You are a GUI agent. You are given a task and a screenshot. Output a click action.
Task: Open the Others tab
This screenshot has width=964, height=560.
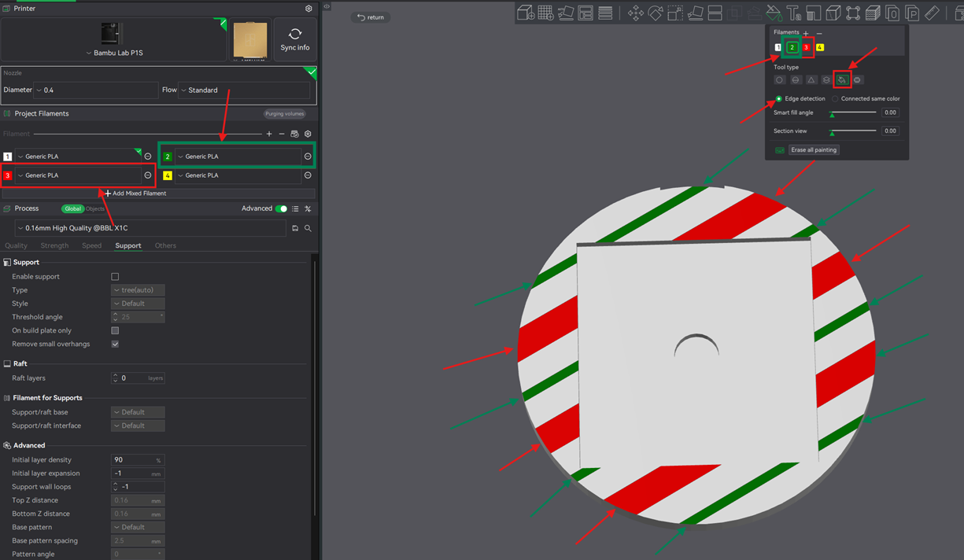tap(165, 245)
